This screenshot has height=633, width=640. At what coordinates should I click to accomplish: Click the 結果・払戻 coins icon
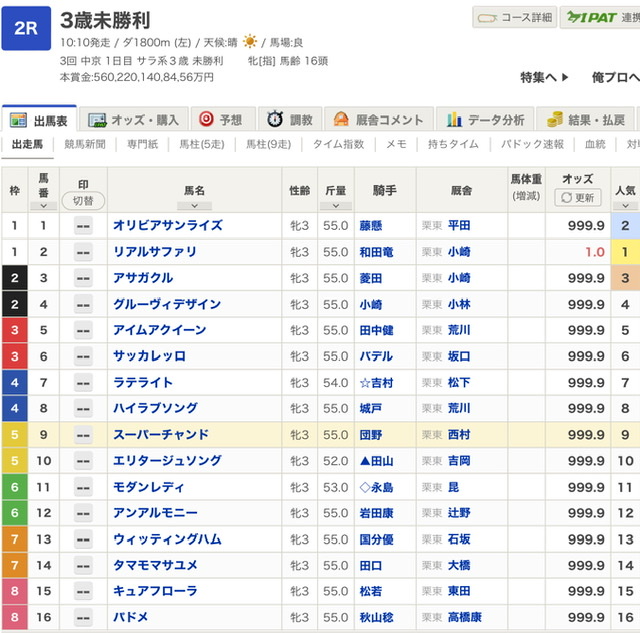555,120
